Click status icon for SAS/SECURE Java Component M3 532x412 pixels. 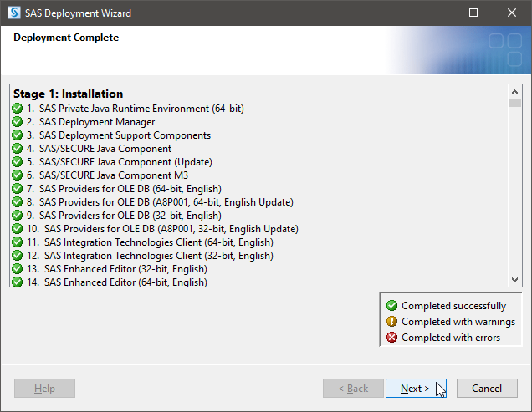[17, 175]
